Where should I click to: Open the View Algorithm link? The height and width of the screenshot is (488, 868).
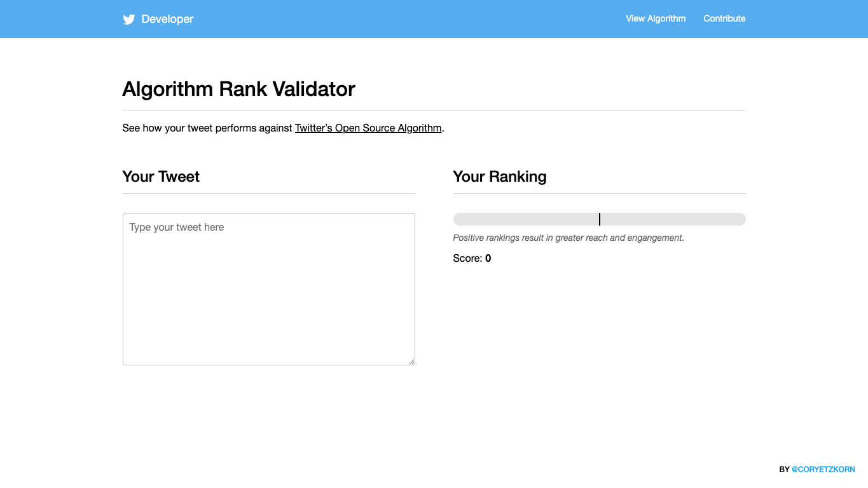click(x=656, y=18)
